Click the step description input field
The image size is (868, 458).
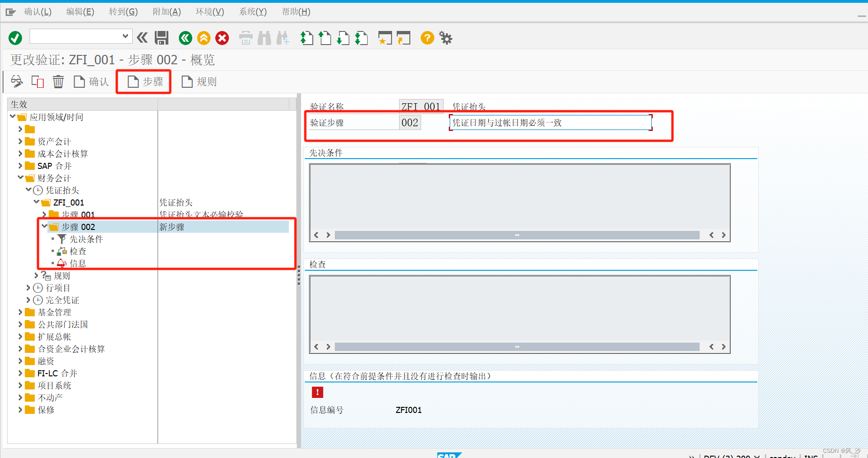pyautogui.click(x=551, y=122)
